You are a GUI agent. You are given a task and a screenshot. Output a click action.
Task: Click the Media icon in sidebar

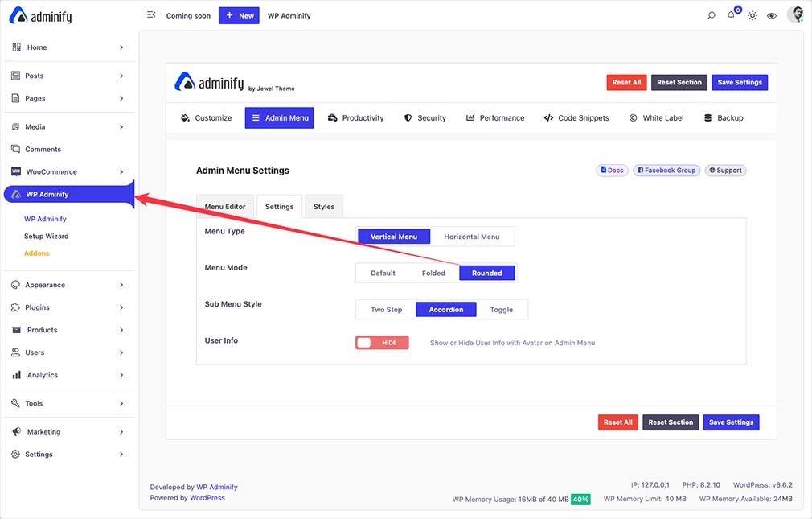pos(15,126)
